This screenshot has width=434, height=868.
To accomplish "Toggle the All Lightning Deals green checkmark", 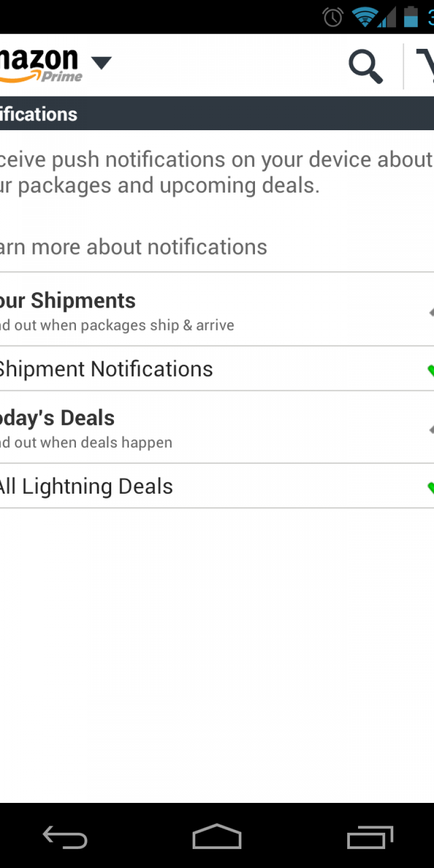I will [x=430, y=487].
